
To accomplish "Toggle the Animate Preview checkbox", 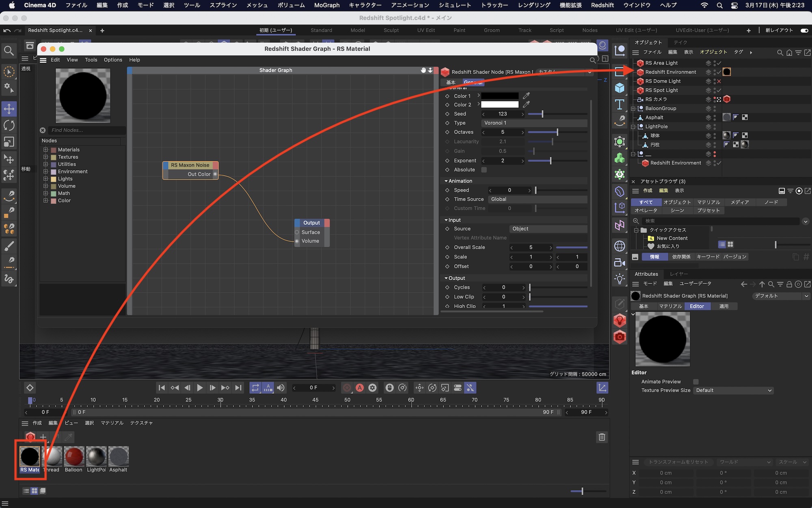I will [x=695, y=382].
